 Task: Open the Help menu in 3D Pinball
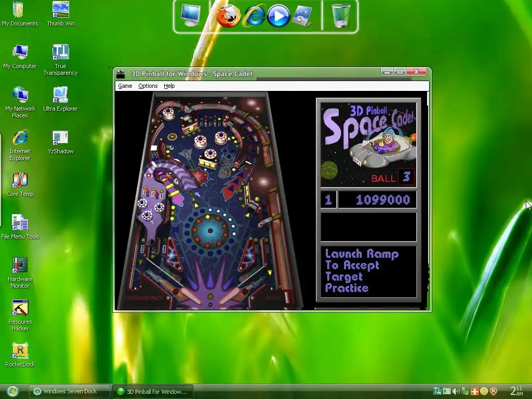pos(169,86)
